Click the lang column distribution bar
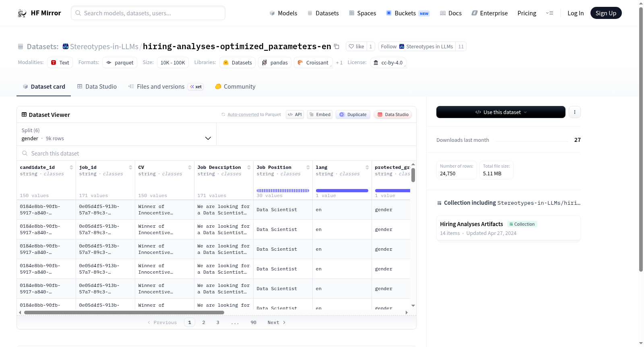The image size is (644, 347). tap(342, 191)
